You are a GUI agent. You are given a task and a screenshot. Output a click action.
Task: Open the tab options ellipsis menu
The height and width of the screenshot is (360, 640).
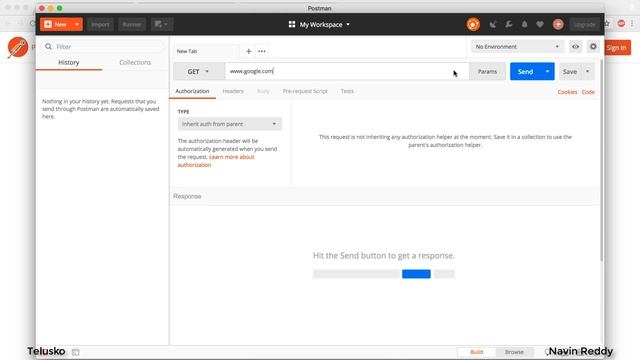click(262, 51)
